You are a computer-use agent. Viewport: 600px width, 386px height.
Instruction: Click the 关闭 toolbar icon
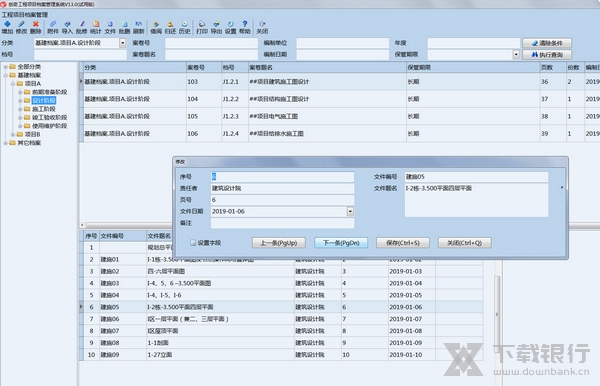[262, 27]
